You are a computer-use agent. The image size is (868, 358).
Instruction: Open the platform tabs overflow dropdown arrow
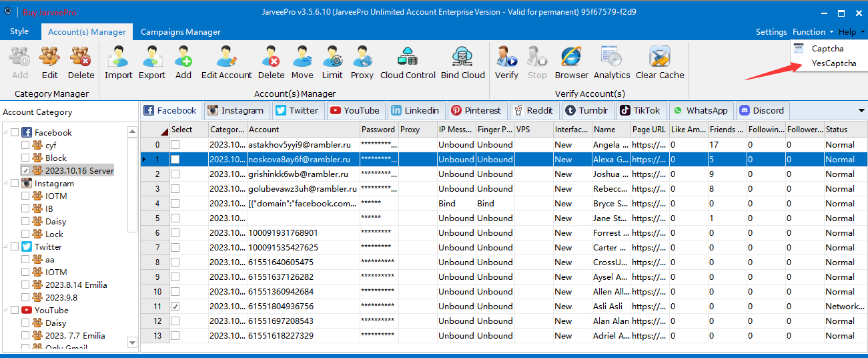(x=861, y=111)
